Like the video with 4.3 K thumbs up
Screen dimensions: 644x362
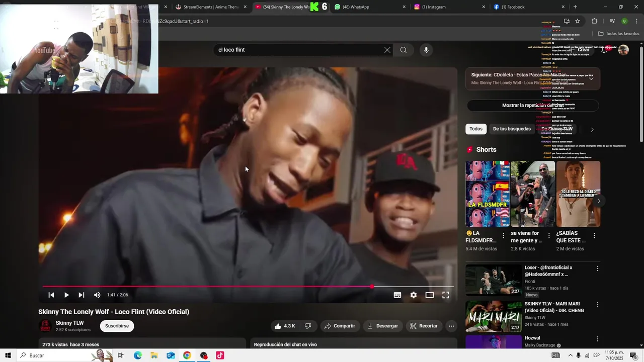coord(285,326)
